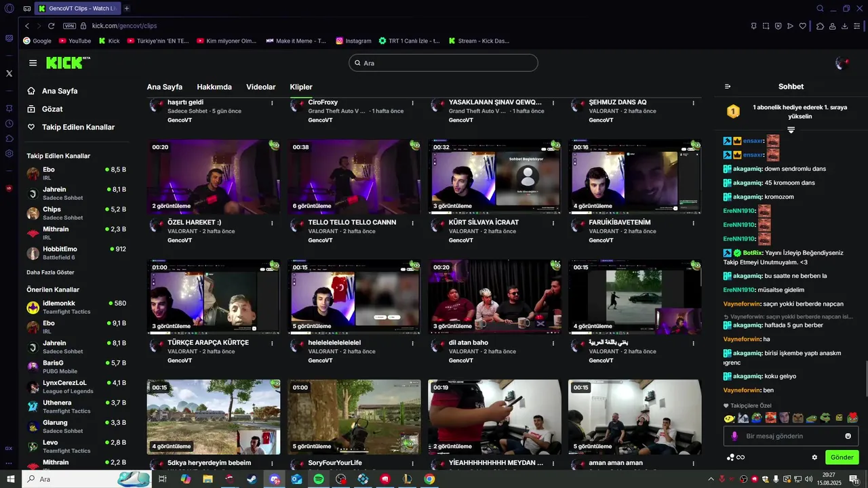Open options for haşırtı geldi clip

[272, 103]
